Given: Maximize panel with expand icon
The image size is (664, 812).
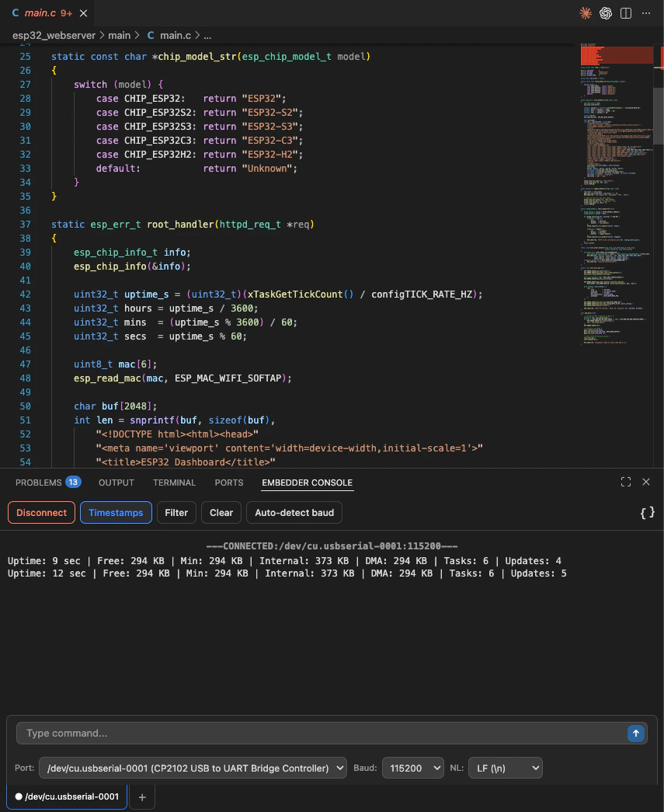Looking at the screenshot, I should [625, 482].
